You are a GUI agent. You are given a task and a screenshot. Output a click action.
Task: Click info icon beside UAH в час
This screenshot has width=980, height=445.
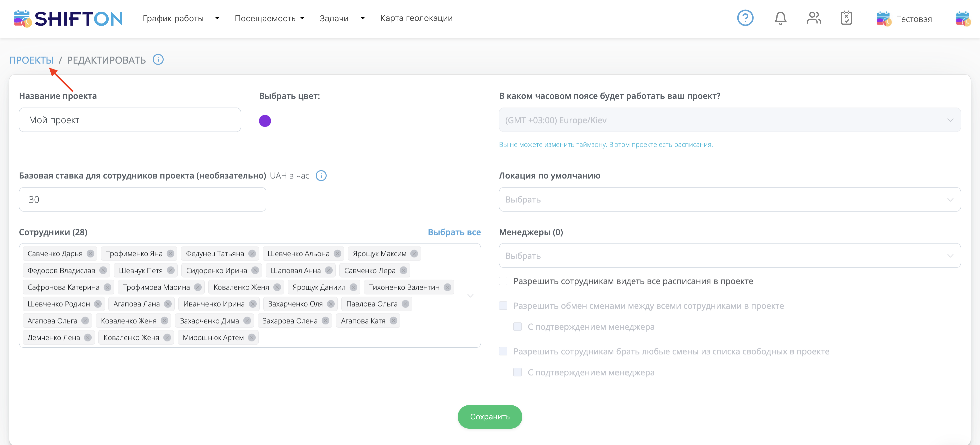click(x=321, y=176)
